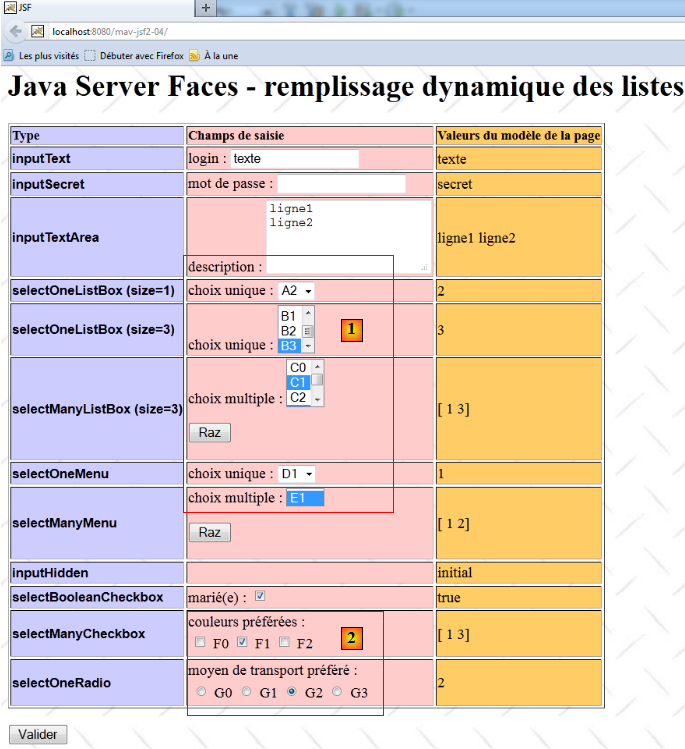Toggle the marié(e) checkbox
Viewport: 685px width, 749px height.
point(260,597)
